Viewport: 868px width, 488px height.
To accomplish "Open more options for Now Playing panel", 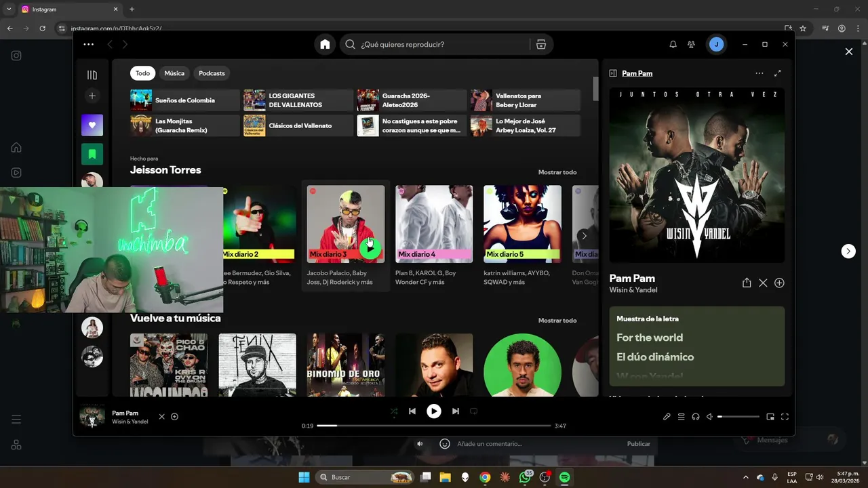I will click(x=759, y=73).
